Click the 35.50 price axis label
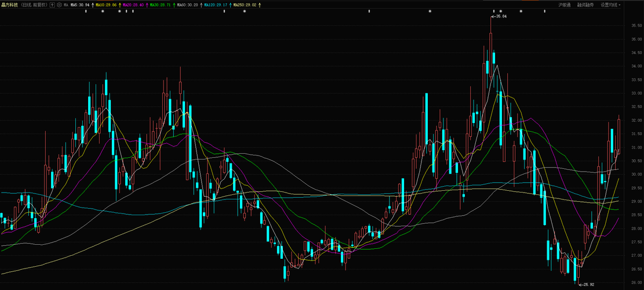The image size is (644, 290). click(637, 26)
